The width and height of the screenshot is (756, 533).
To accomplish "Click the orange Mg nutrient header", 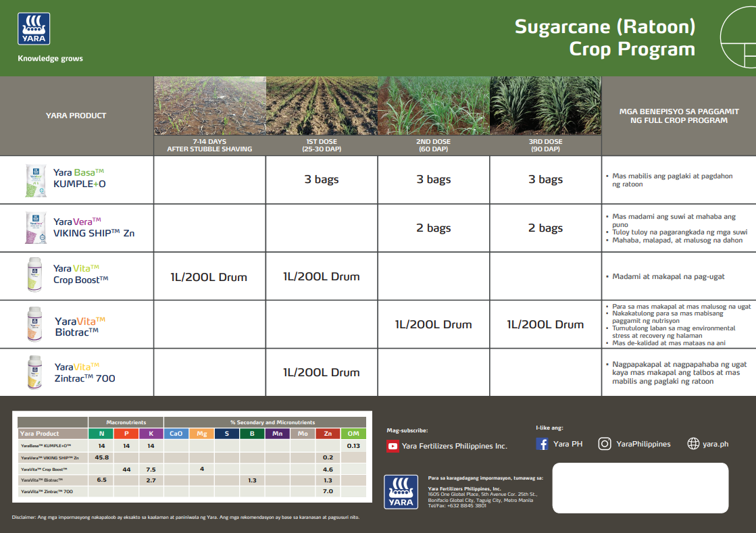I will coord(201,433).
